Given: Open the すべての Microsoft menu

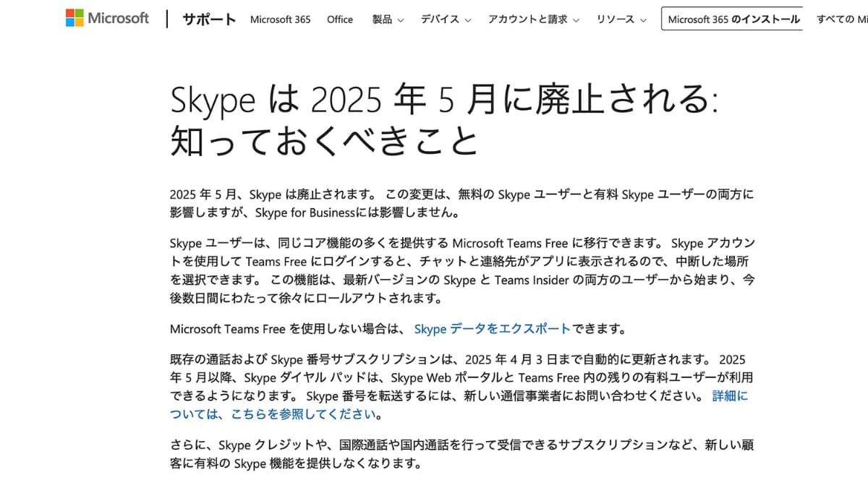Looking at the screenshot, I should [843, 20].
